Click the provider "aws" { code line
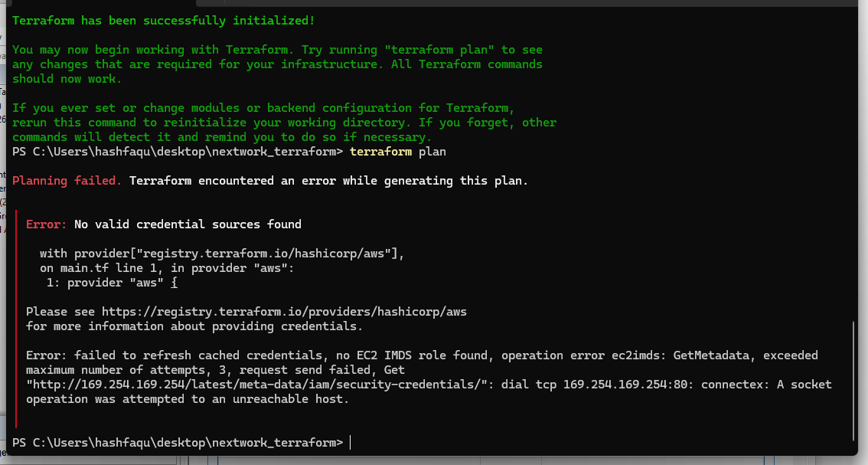 112,282
